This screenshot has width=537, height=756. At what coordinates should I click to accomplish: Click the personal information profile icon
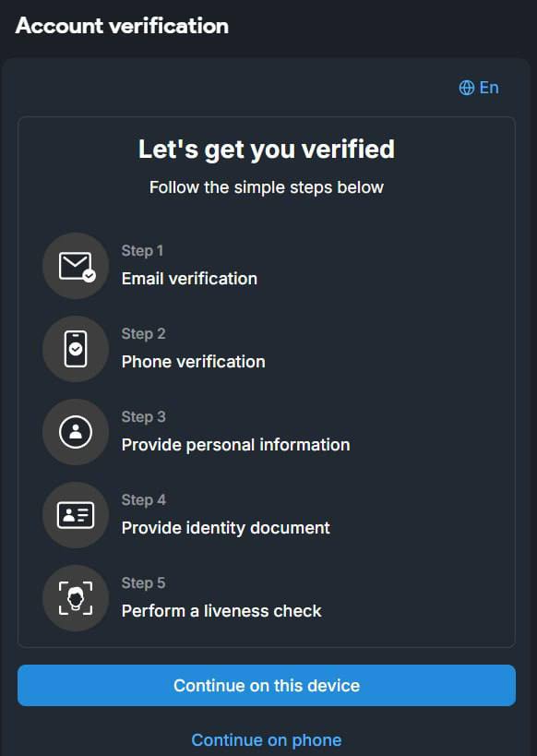click(77, 432)
